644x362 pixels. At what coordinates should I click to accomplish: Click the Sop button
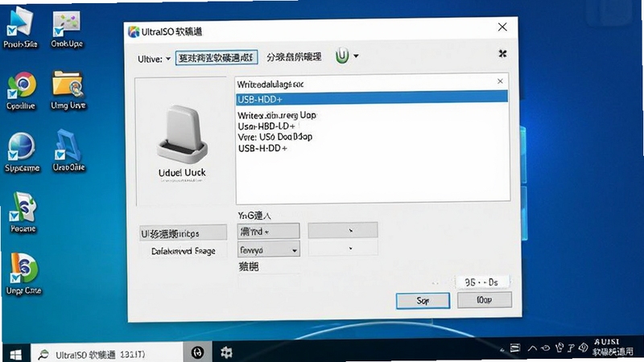(423, 301)
